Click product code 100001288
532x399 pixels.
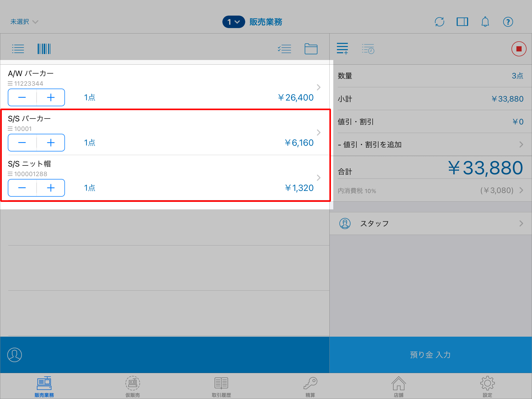31,174
